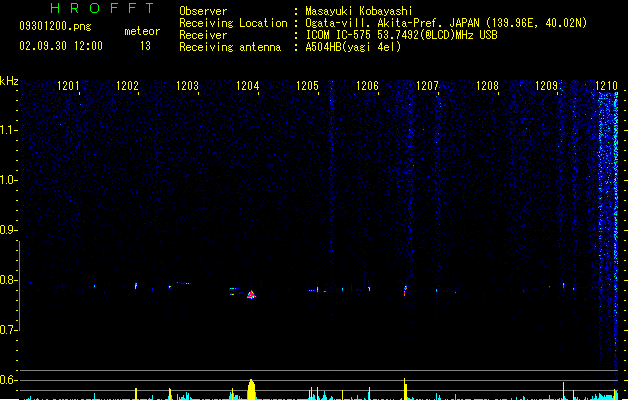629x400 pixels.
Task: Click the 1202 time marker
Action: coord(127,86)
